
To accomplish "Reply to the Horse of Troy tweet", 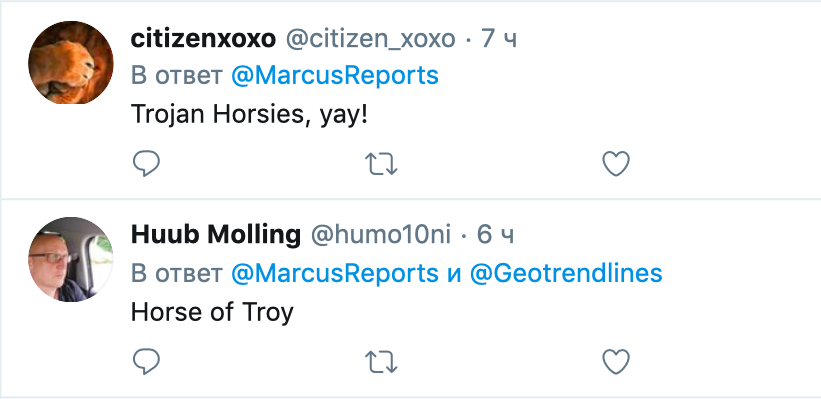I will tap(146, 361).
